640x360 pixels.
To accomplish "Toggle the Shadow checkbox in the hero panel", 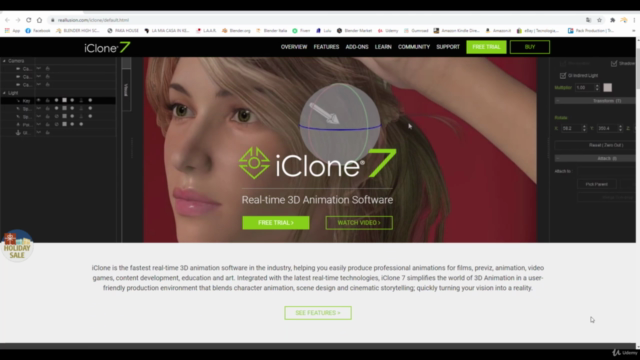I will tap(614, 63).
